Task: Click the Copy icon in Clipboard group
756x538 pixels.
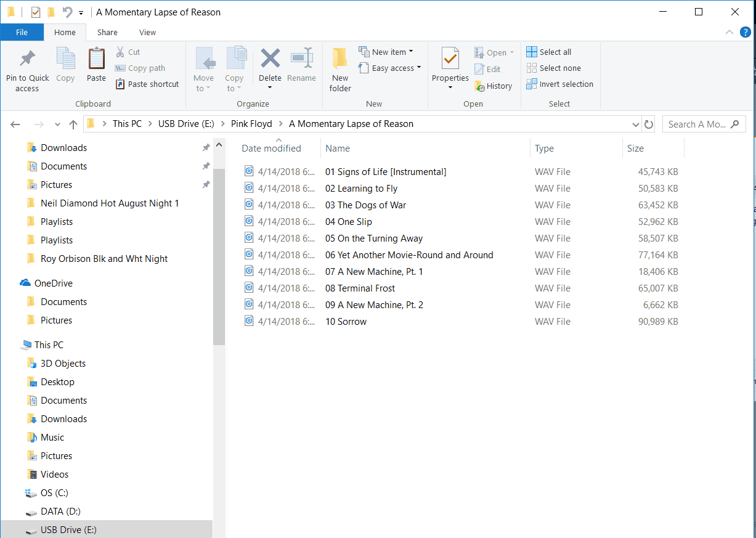Action: [x=65, y=59]
